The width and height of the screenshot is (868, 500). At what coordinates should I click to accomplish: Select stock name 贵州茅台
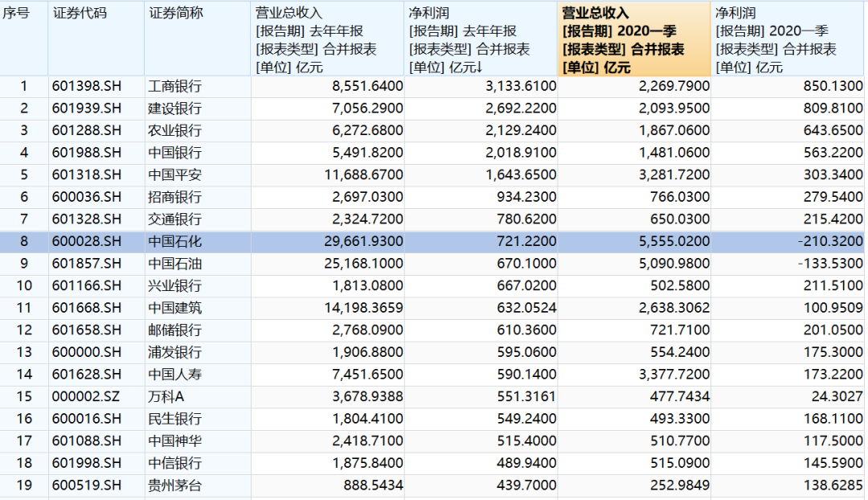[x=175, y=485]
